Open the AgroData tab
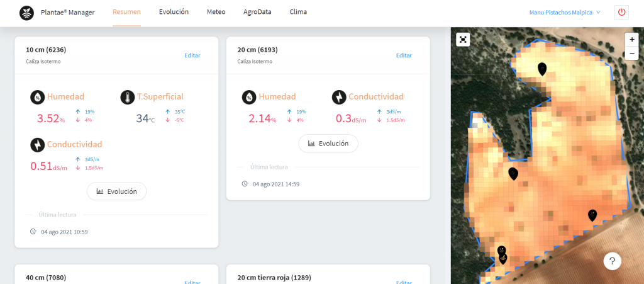The width and height of the screenshot is (644, 284). pos(257,12)
